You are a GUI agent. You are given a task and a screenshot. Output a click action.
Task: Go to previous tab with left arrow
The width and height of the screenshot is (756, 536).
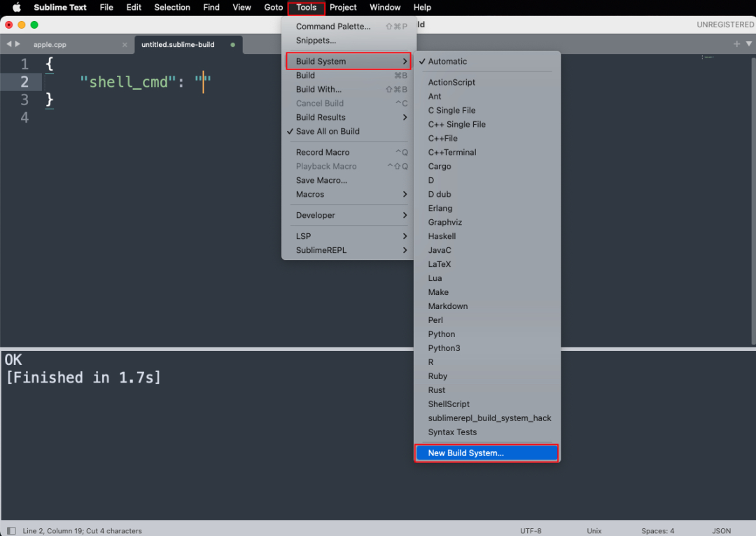point(8,44)
